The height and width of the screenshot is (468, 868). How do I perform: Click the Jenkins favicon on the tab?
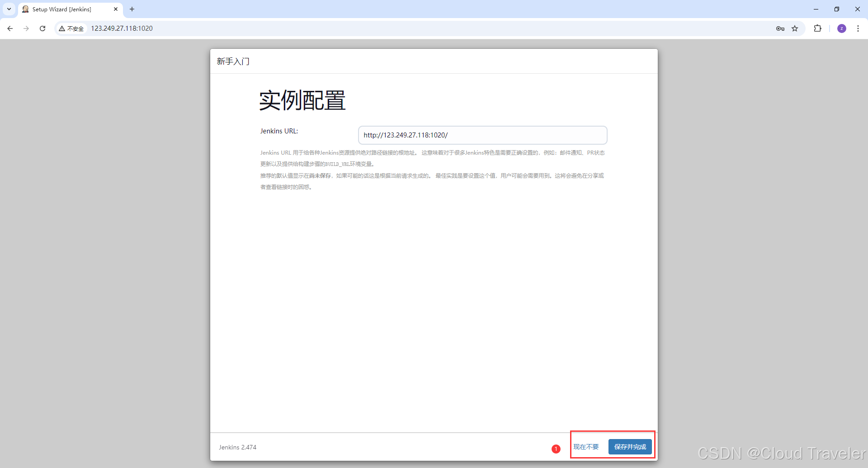pos(25,9)
